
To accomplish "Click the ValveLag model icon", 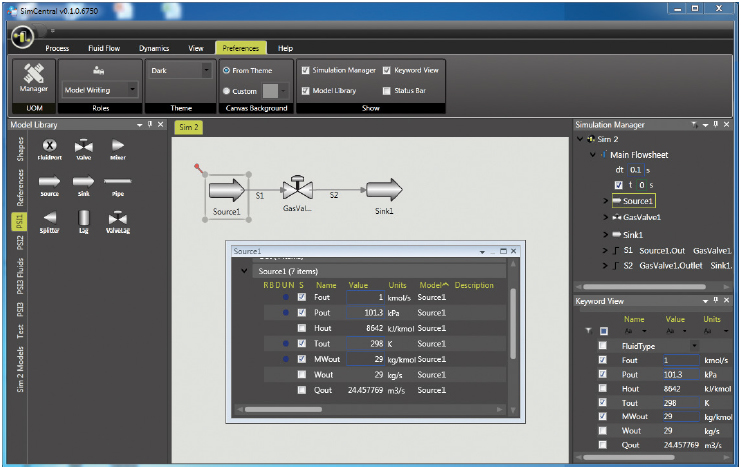I will 118,218.
